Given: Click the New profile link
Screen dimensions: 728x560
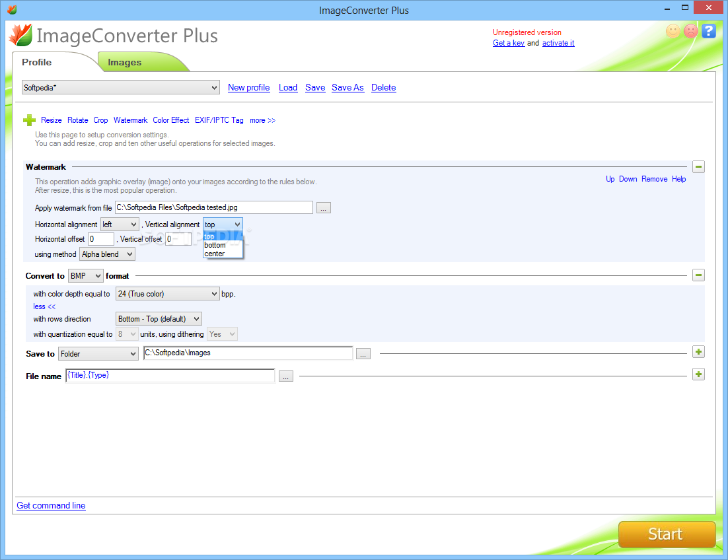Looking at the screenshot, I should (x=249, y=87).
